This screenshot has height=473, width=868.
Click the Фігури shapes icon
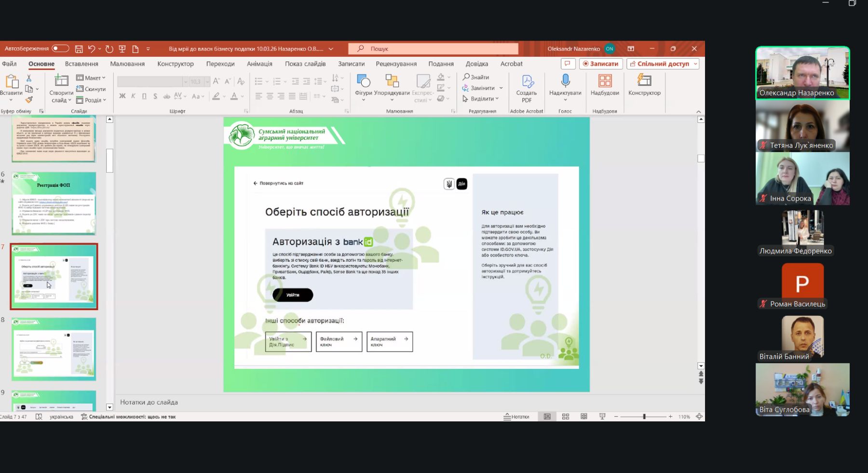pyautogui.click(x=364, y=81)
